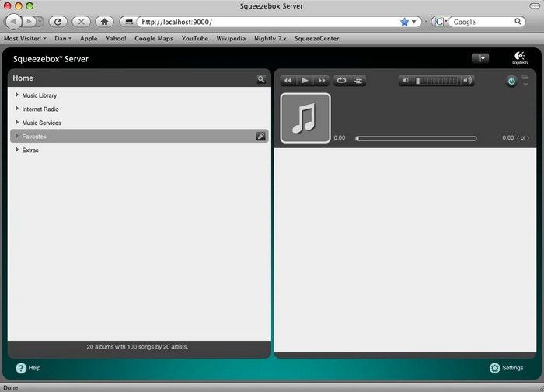Viewport: 544px width, 392px height.
Task: Click the Logitech logo
Action: point(520,58)
